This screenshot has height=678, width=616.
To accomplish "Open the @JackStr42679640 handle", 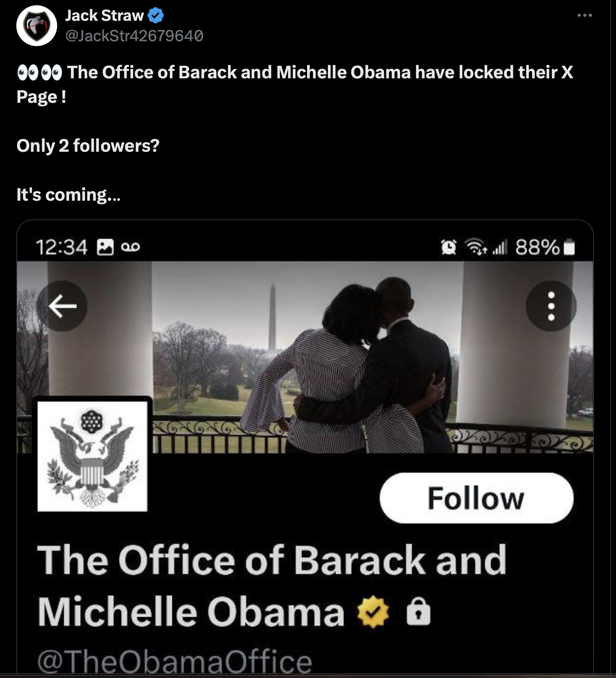I will [x=134, y=36].
